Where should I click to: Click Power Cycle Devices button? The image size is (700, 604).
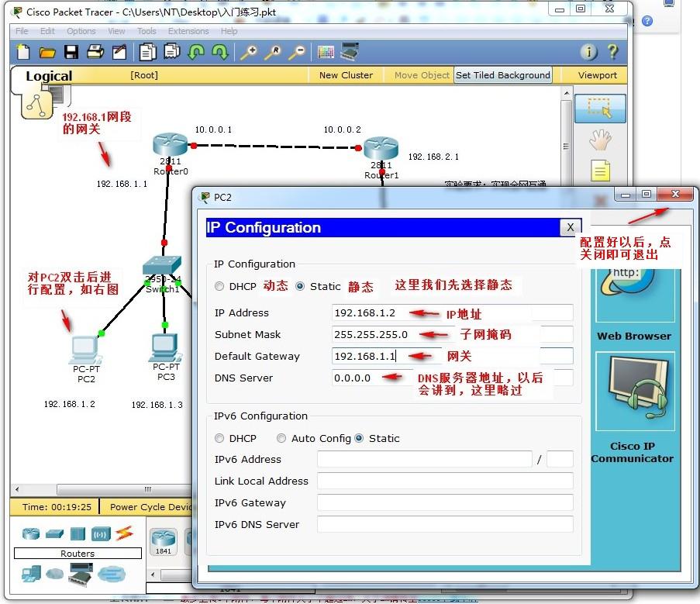coord(151,507)
